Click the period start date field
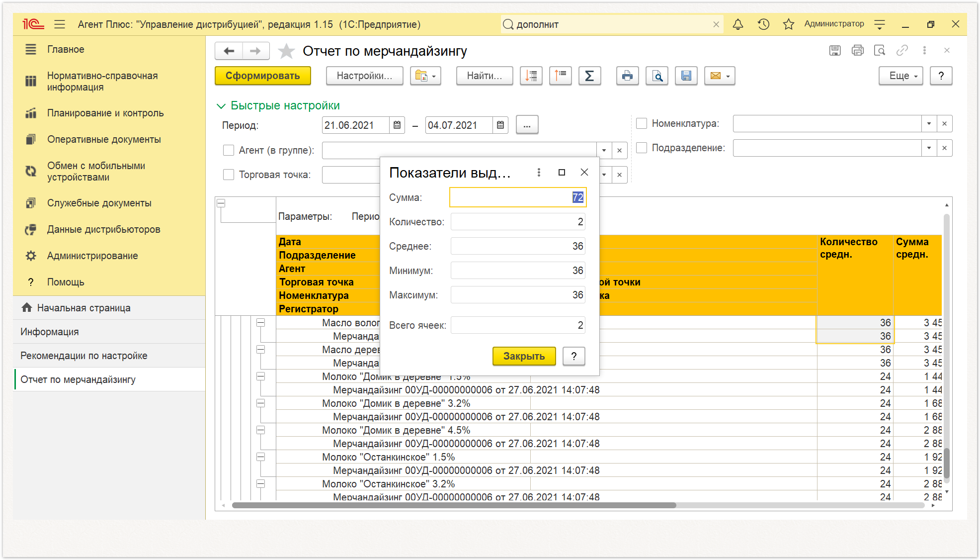This screenshot has height=560, width=980. (x=355, y=125)
